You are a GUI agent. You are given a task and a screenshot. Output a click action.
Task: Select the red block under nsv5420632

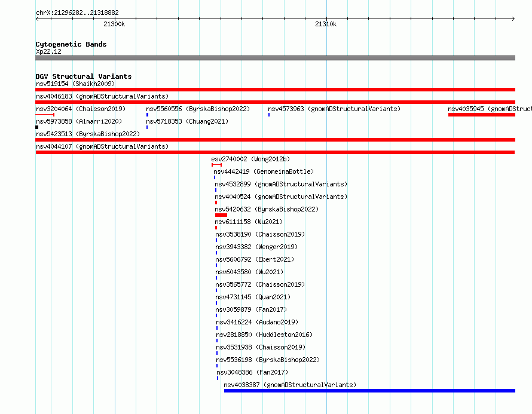pyautogui.click(x=221, y=215)
